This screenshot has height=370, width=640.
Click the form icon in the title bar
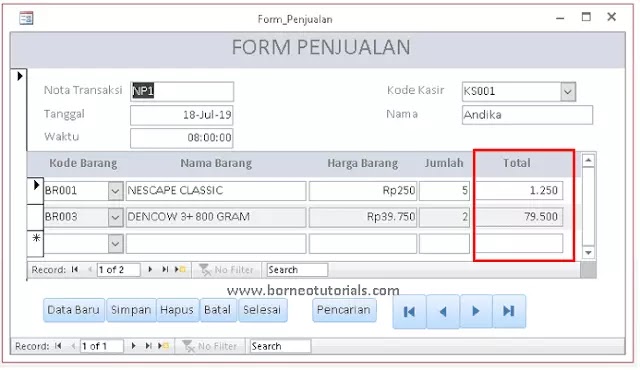tap(26, 18)
